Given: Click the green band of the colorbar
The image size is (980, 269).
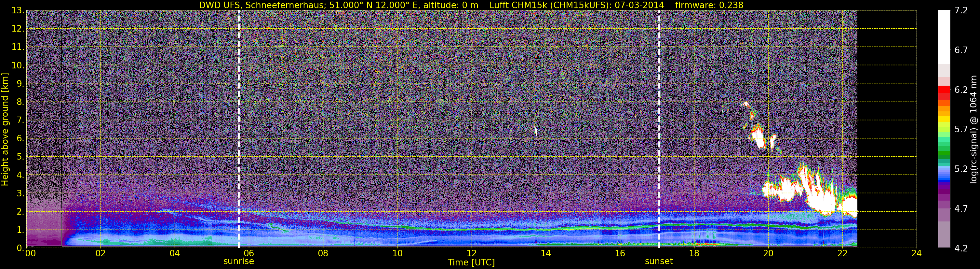Looking at the screenshot, I should pyautogui.click(x=944, y=153).
